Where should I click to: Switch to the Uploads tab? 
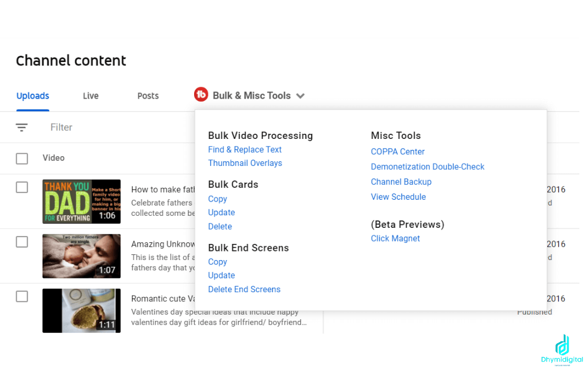pos(33,96)
